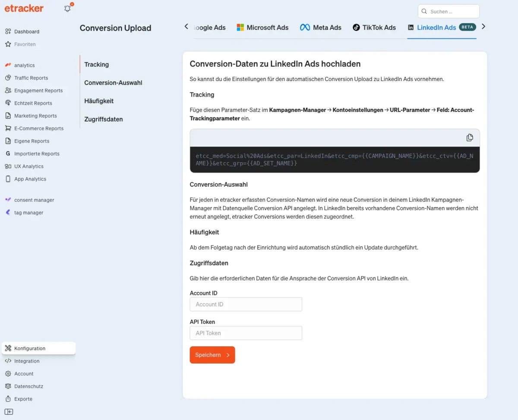This screenshot has height=420, width=518.
Task: Click into the API Token field
Action: point(246,333)
